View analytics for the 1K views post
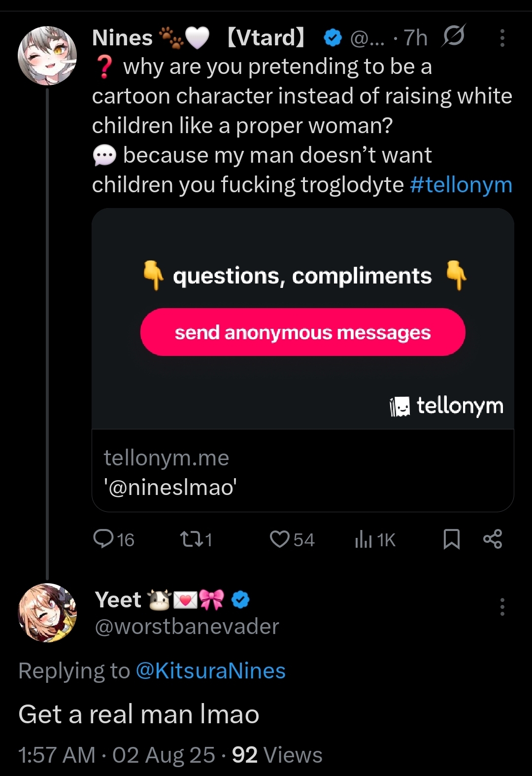 (375, 539)
